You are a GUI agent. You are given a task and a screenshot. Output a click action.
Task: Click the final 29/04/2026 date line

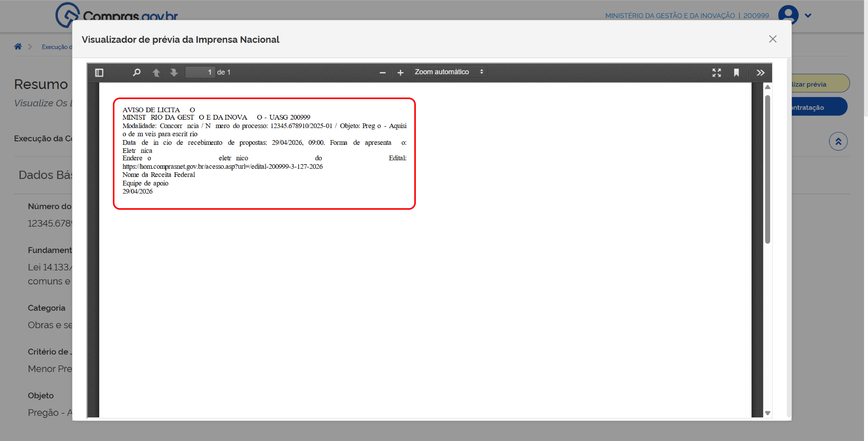tap(137, 191)
